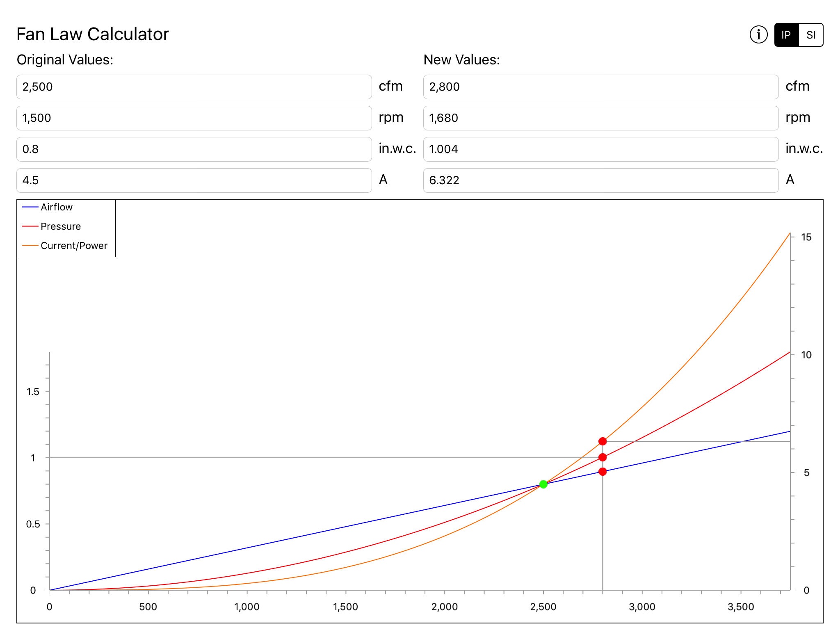Edit the new current 6.322 field
The width and height of the screenshot is (840, 630).
600,180
